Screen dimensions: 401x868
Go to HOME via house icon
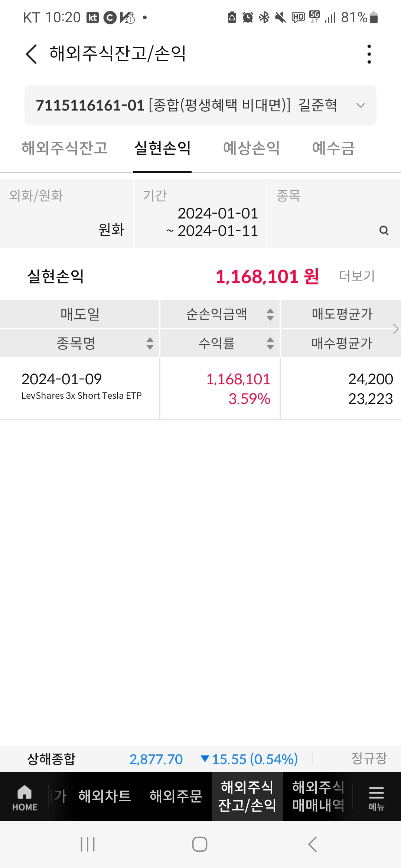[x=25, y=798]
